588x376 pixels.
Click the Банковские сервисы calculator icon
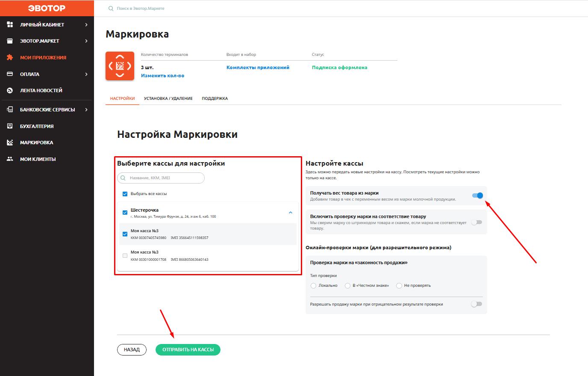pos(10,110)
